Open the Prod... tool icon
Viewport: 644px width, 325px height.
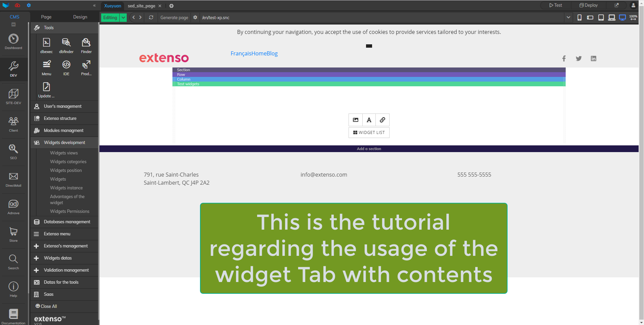[x=86, y=68]
